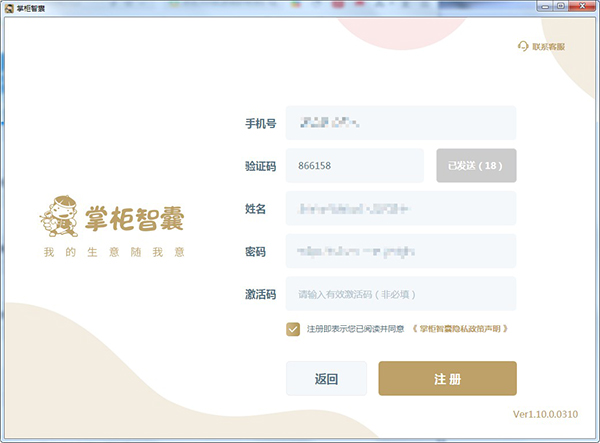This screenshot has height=443, width=600.
Task: Focus the 手机号 phone number field
Action: [x=401, y=123]
